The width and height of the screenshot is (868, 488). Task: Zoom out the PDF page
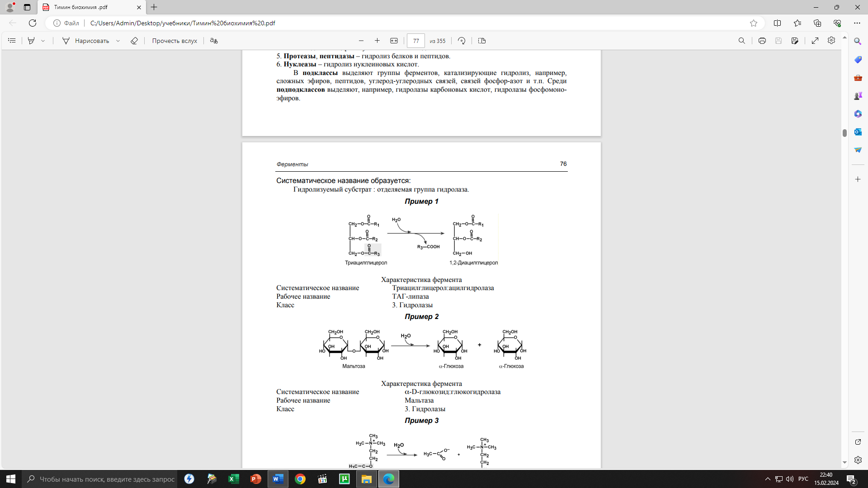pyautogui.click(x=361, y=41)
